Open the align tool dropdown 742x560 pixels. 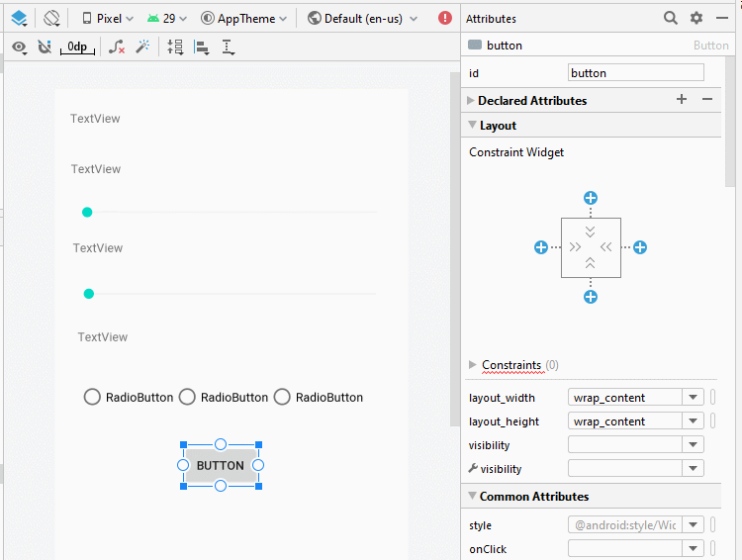click(202, 47)
